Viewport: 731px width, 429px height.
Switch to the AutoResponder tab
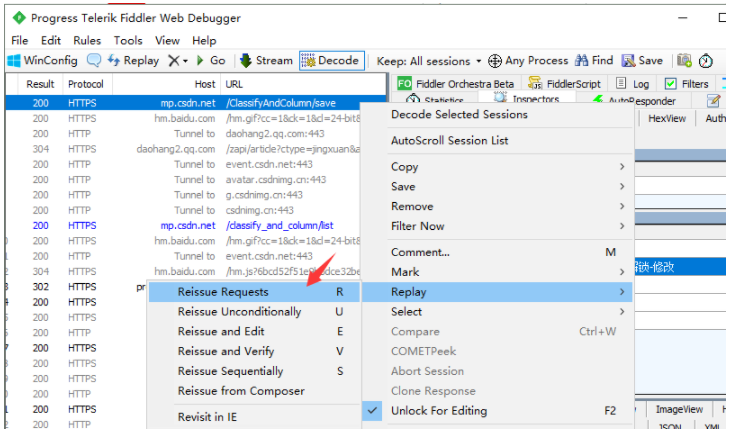[634, 101]
